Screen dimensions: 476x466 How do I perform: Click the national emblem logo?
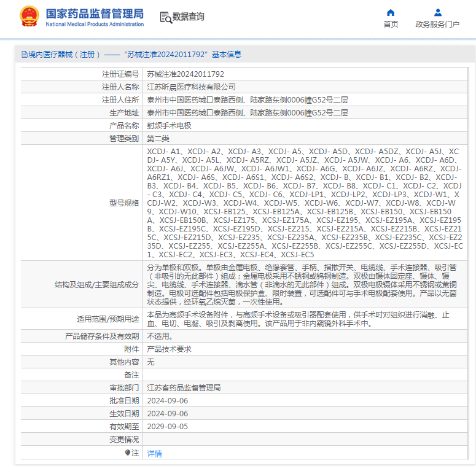29,17
